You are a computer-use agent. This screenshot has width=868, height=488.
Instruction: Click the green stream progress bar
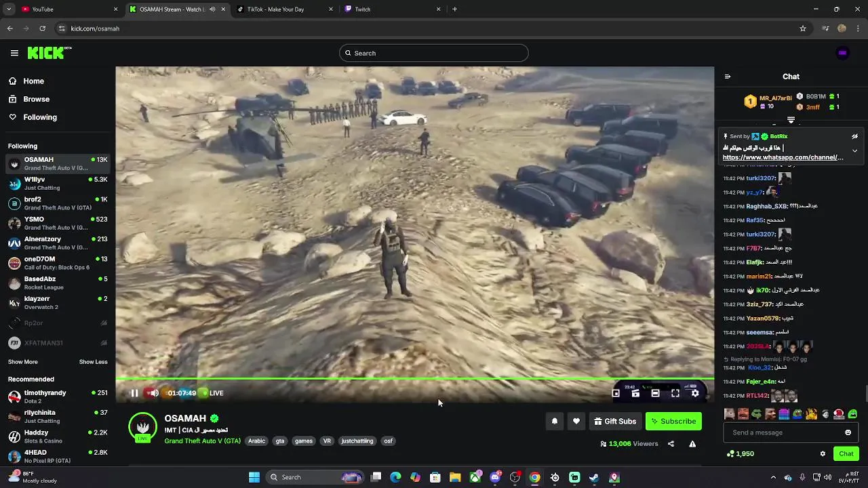pyautogui.click(x=414, y=379)
